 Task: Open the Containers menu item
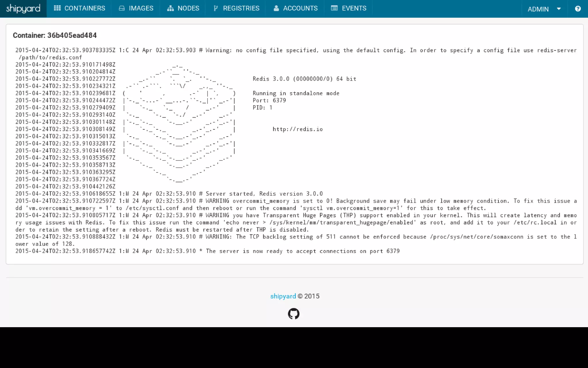click(79, 8)
